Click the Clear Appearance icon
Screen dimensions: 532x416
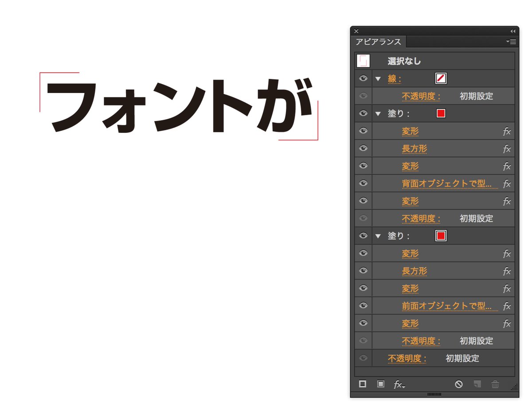pyautogui.click(x=459, y=384)
